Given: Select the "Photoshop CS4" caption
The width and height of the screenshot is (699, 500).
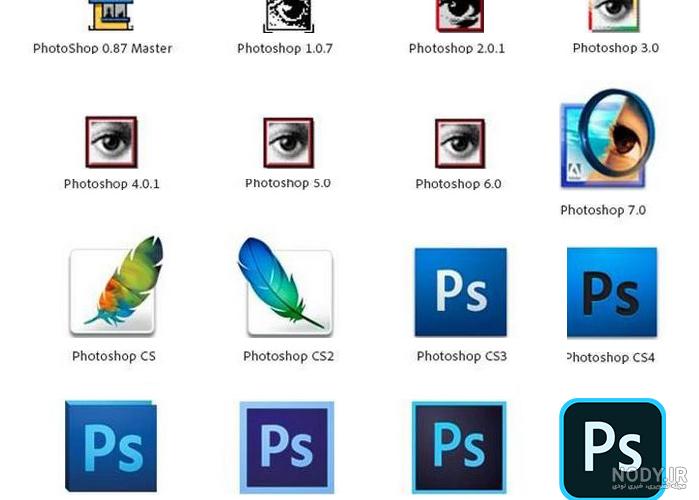Looking at the screenshot, I should click(x=611, y=357).
